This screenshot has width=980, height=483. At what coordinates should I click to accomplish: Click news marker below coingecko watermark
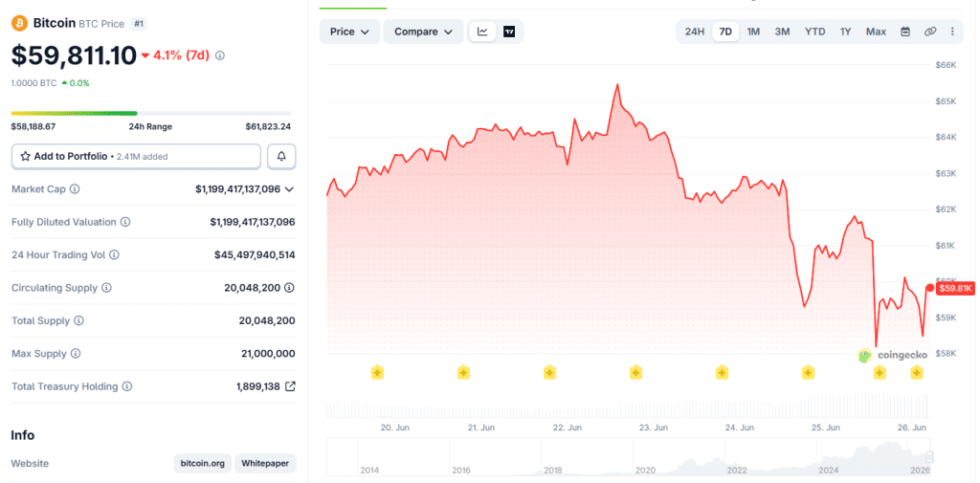pyautogui.click(x=880, y=372)
